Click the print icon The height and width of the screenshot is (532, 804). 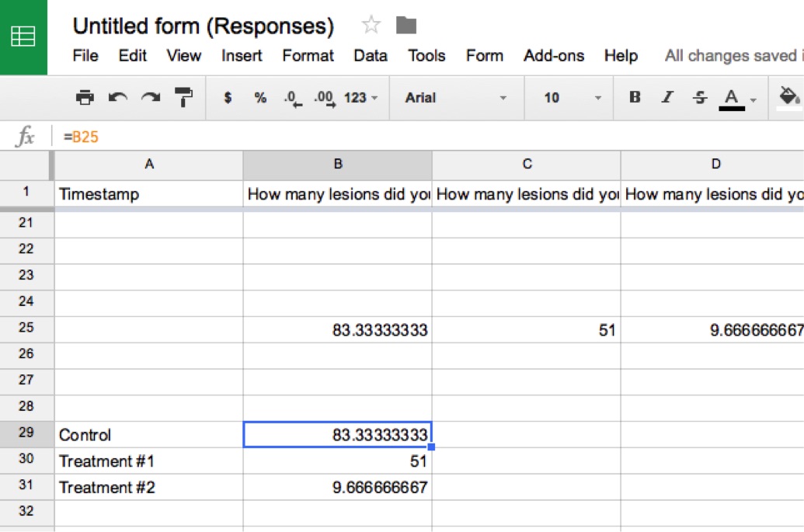(x=85, y=98)
